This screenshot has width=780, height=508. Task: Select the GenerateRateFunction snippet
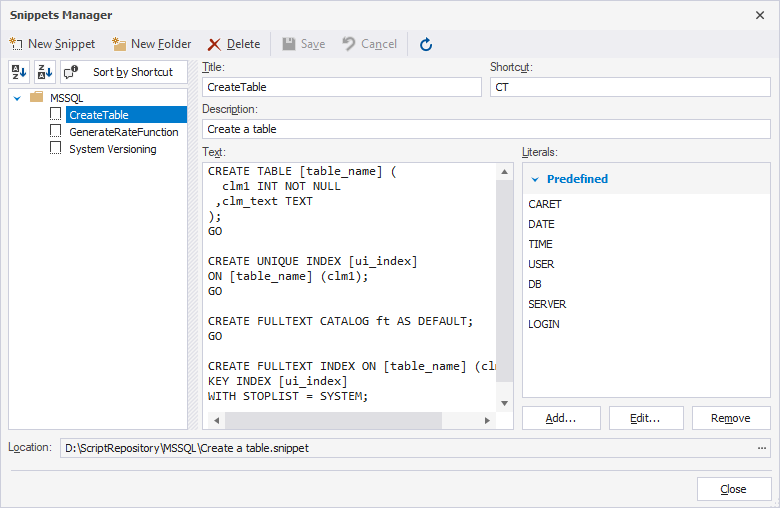tap(123, 132)
